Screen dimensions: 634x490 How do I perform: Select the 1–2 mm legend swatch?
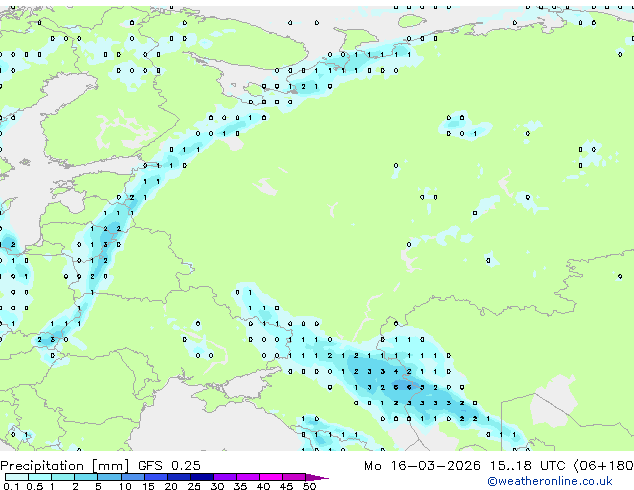63,477
